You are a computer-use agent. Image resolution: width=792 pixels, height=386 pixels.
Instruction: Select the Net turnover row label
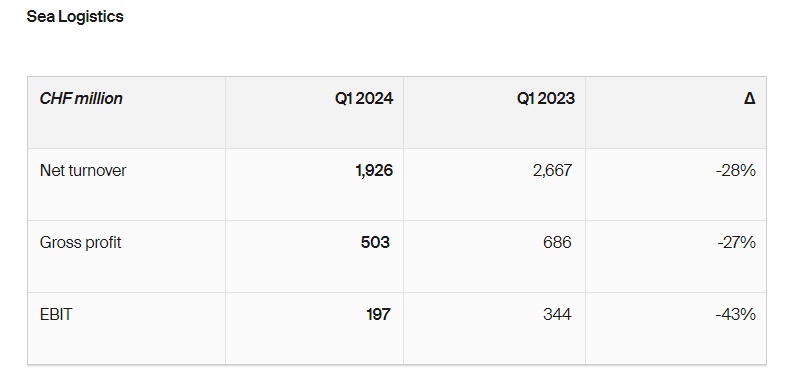click(83, 170)
